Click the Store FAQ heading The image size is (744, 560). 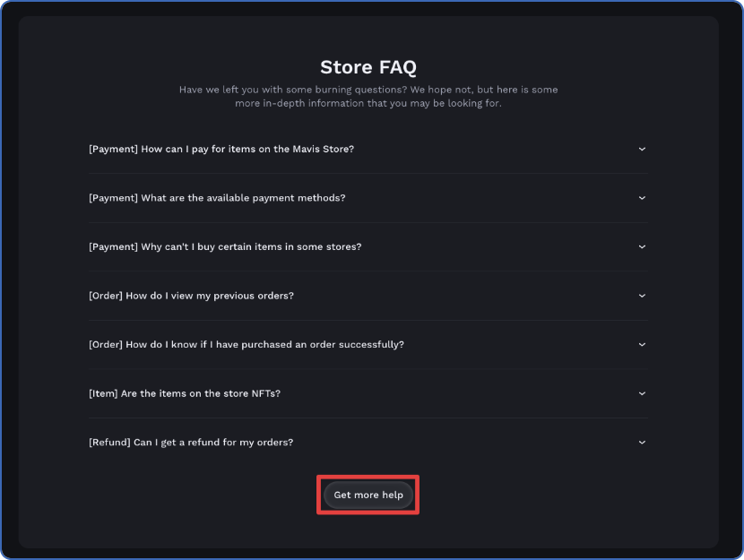[x=368, y=67]
